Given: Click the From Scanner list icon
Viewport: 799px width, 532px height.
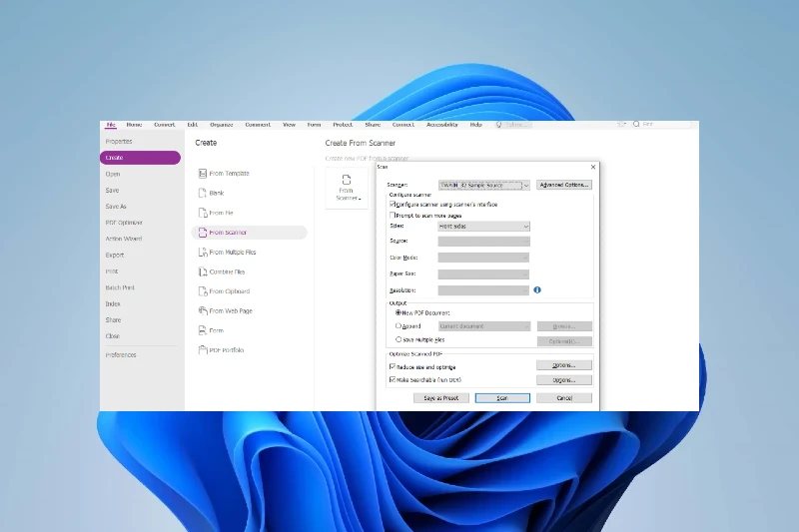Looking at the screenshot, I should pos(203,233).
